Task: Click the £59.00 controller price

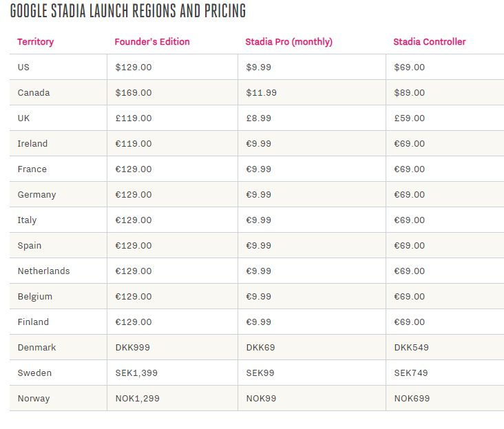Action: pyautogui.click(x=409, y=118)
